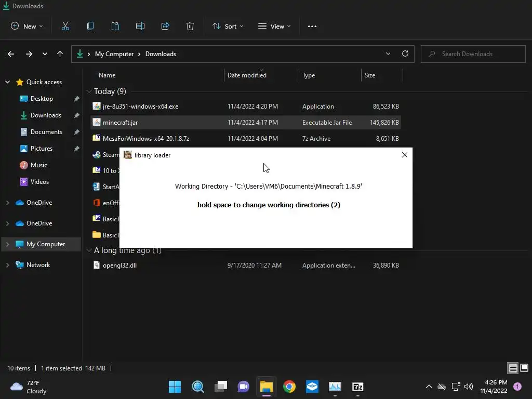Click My Computer in the address breadcrumb
532x399 pixels.
click(x=114, y=54)
